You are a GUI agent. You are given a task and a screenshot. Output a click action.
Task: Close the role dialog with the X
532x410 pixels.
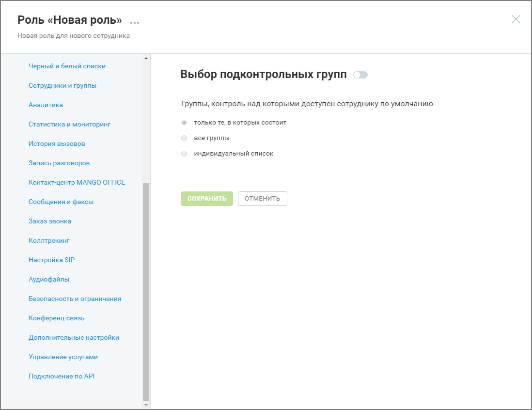(x=516, y=19)
